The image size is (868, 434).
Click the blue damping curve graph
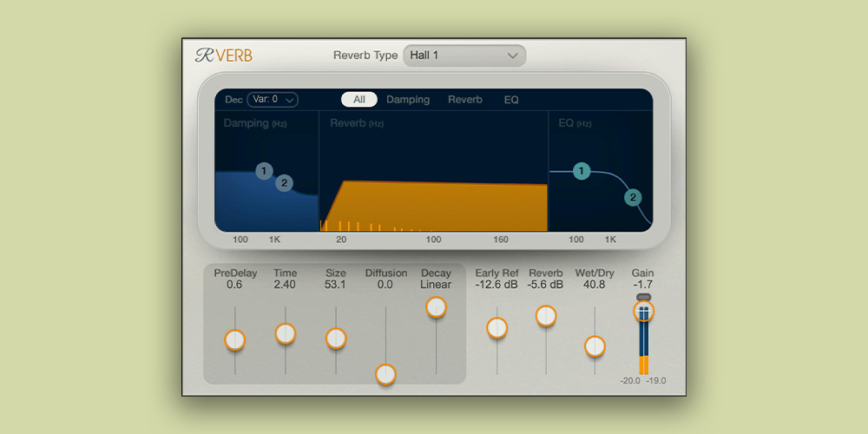pos(266,202)
